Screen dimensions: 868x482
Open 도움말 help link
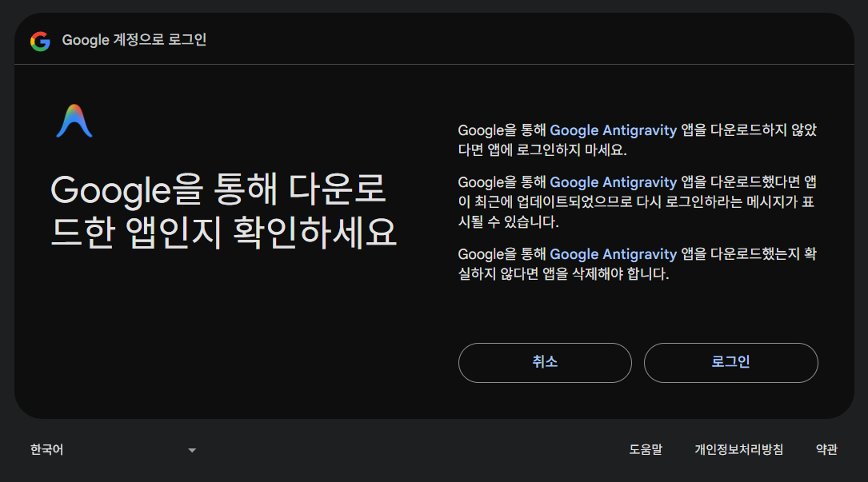point(648,449)
